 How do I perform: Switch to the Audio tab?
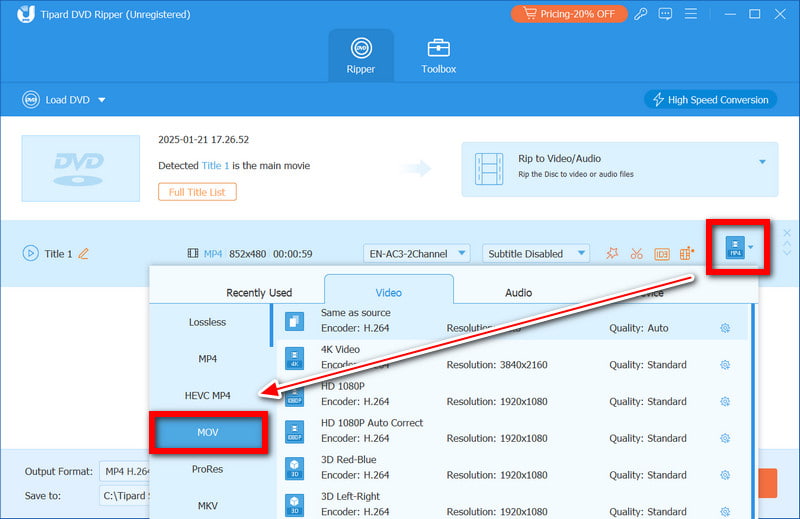[518, 292]
